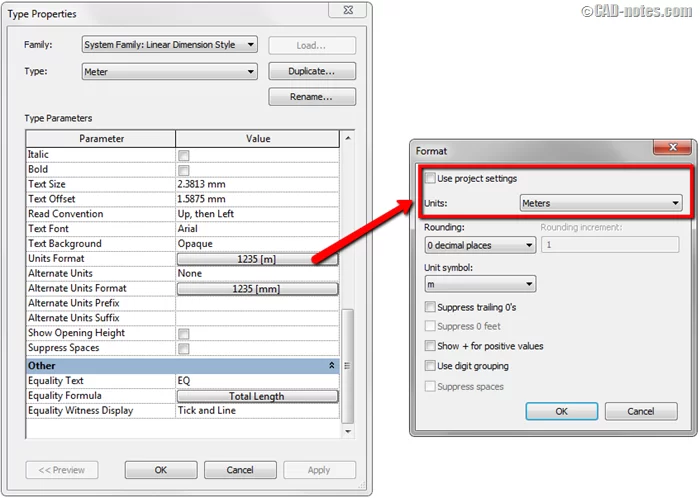Viewport: 700px width, 498px height.
Task: Toggle Use digit grouping checkbox
Action: click(430, 366)
